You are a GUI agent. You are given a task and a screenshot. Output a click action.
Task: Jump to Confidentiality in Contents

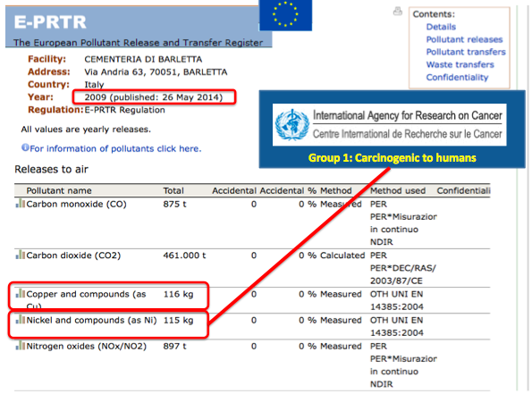point(457,78)
